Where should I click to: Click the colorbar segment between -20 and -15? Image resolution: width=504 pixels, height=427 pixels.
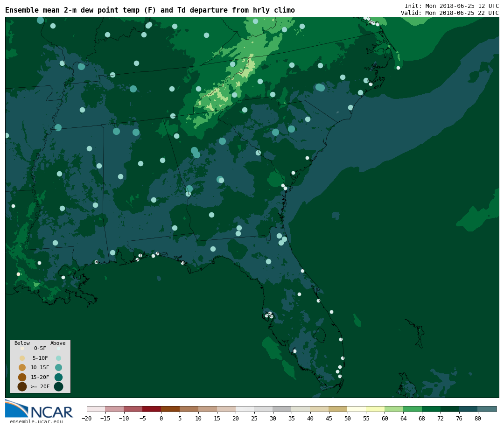click(x=96, y=409)
